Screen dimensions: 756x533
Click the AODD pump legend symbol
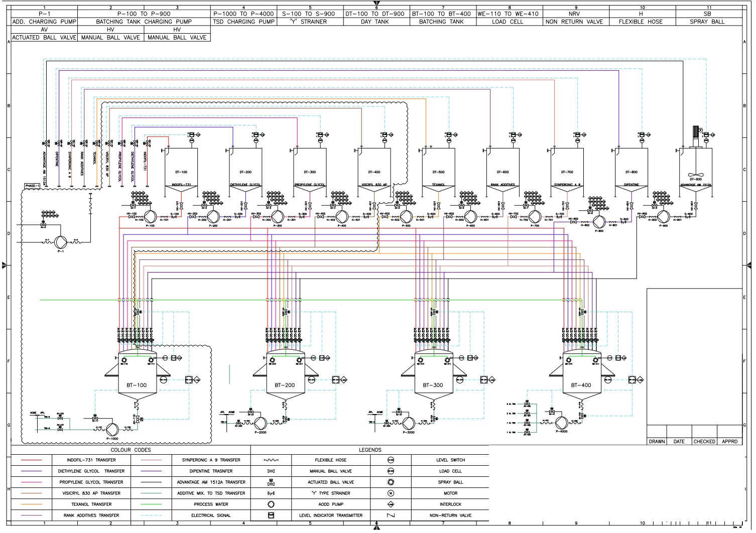[x=271, y=504]
